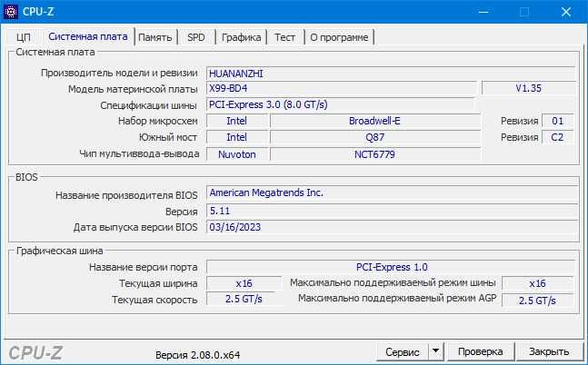
Task: Click the x16 value for Текущая ширина
Action: [x=244, y=283]
